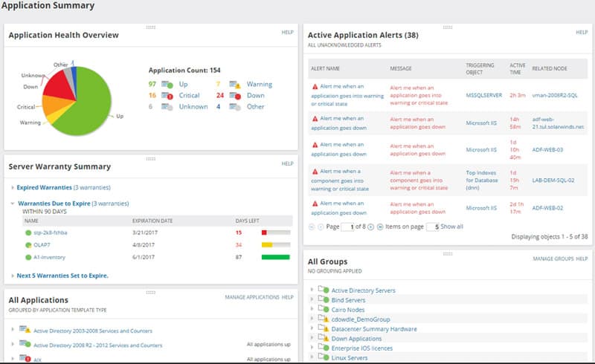Click the red days-left bar for stp-2k8-fchba

pos(263,233)
